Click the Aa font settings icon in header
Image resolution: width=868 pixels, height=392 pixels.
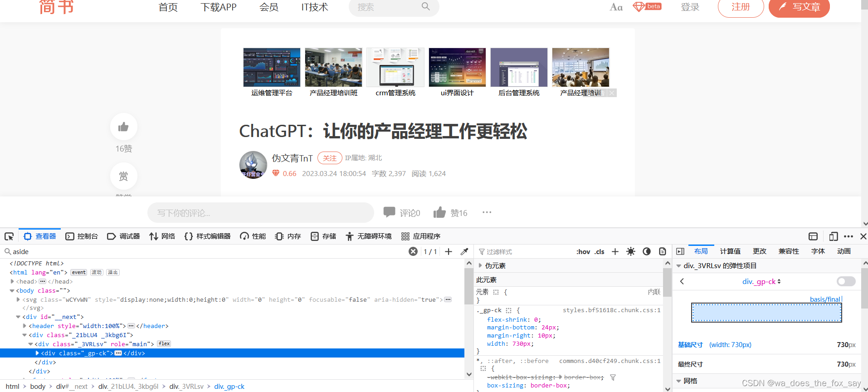pos(616,7)
